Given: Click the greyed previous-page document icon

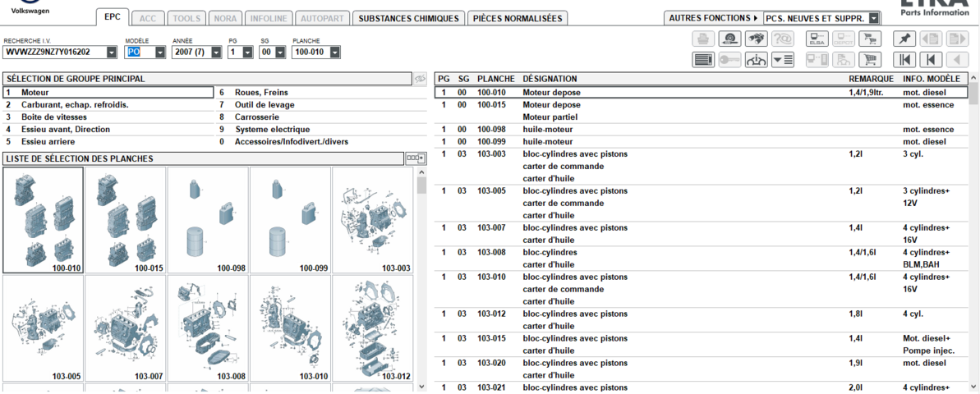Looking at the screenshot, I should coord(931,39).
